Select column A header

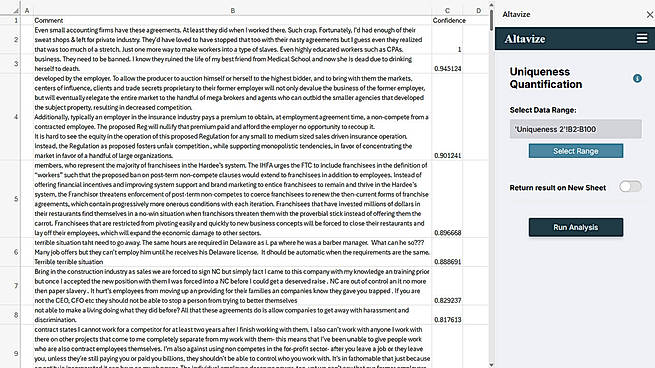pos(27,10)
